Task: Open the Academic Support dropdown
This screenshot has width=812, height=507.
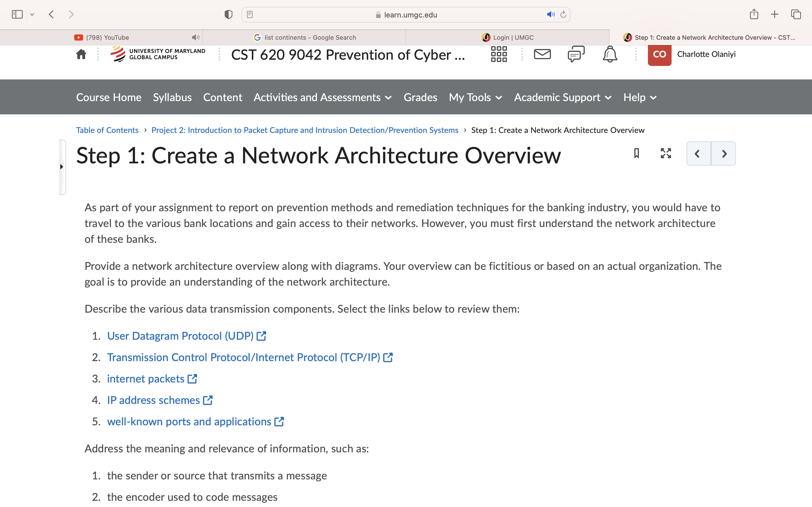Action: tap(563, 97)
